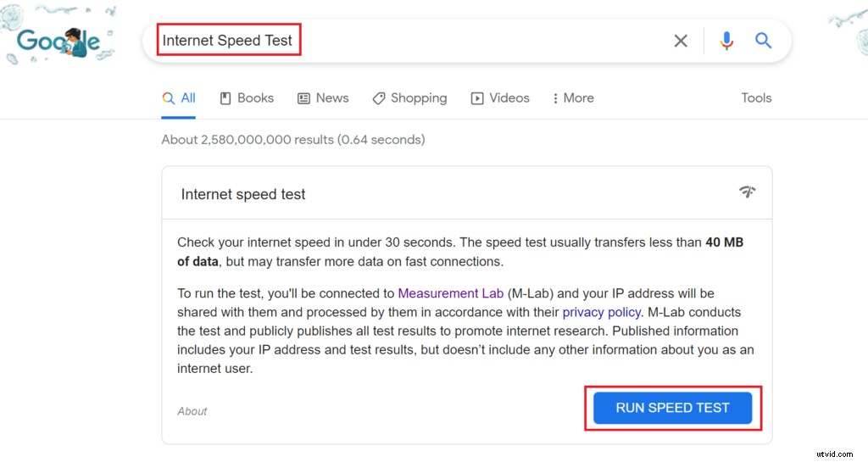Click the Google doodle logo
Screen dimensions: 868x462
tap(58, 42)
